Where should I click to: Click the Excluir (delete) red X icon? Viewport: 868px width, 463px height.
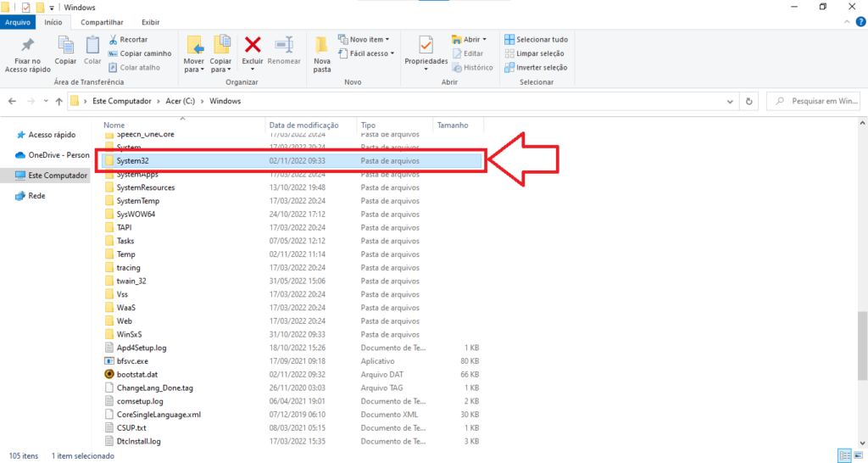click(253, 45)
